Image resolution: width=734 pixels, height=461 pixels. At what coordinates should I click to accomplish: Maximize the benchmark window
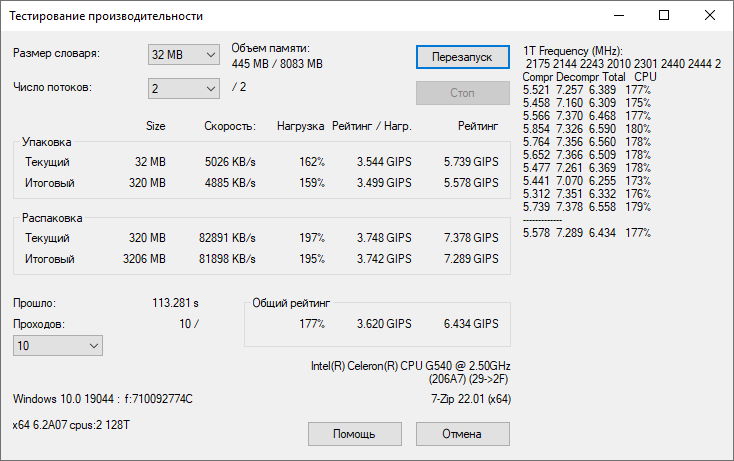coord(663,16)
